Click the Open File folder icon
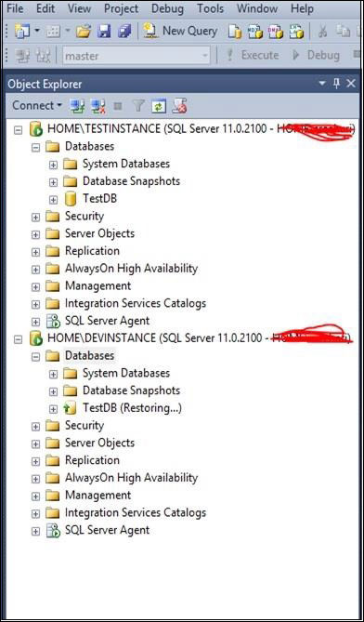364x622 pixels. [x=84, y=32]
